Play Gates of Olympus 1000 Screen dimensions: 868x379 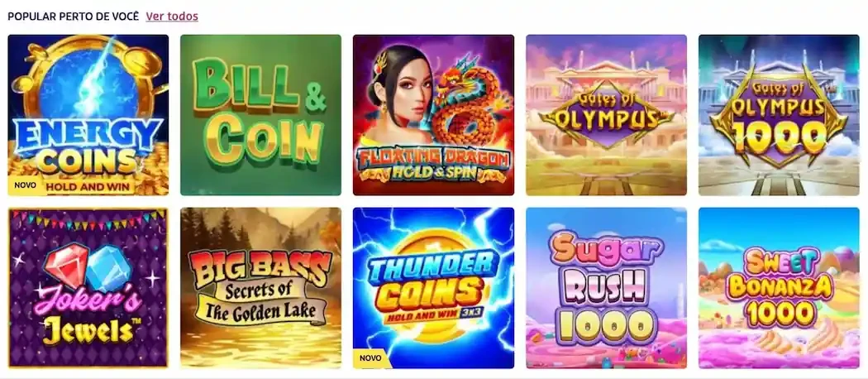click(779, 115)
